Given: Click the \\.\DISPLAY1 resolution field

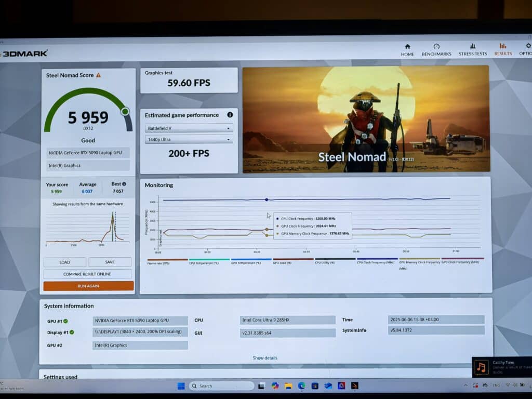Looking at the screenshot, I should pyautogui.click(x=140, y=331).
